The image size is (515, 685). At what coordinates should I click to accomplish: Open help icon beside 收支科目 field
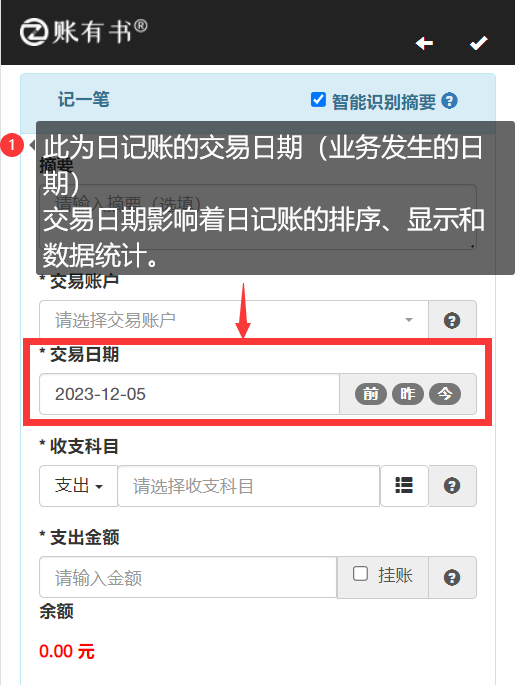(452, 486)
